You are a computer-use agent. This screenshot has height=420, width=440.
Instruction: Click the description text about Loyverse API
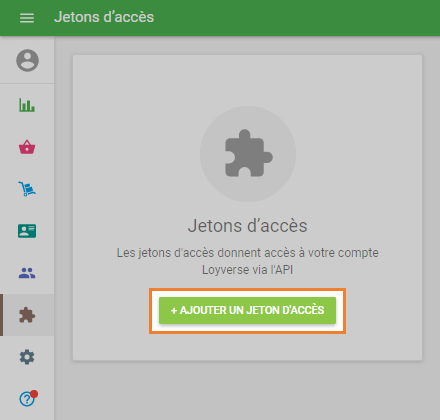(247, 261)
